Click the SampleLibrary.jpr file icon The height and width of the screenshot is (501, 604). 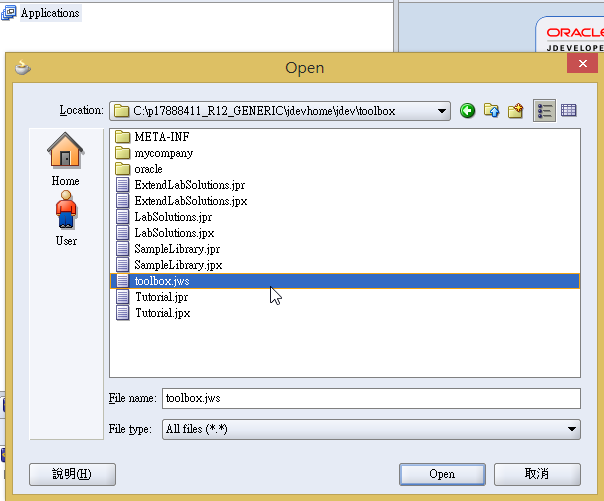(122, 249)
